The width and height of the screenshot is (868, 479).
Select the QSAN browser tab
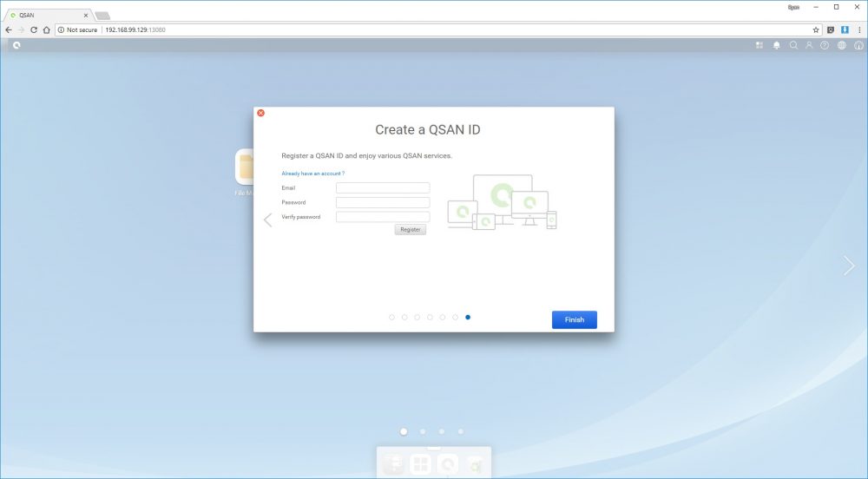click(47, 16)
